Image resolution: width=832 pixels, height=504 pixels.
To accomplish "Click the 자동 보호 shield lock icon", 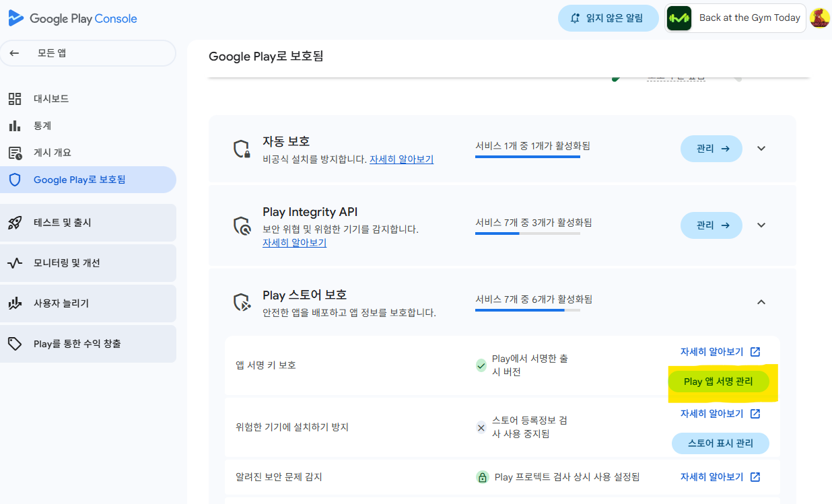I will pyautogui.click(x=242, y=149).
